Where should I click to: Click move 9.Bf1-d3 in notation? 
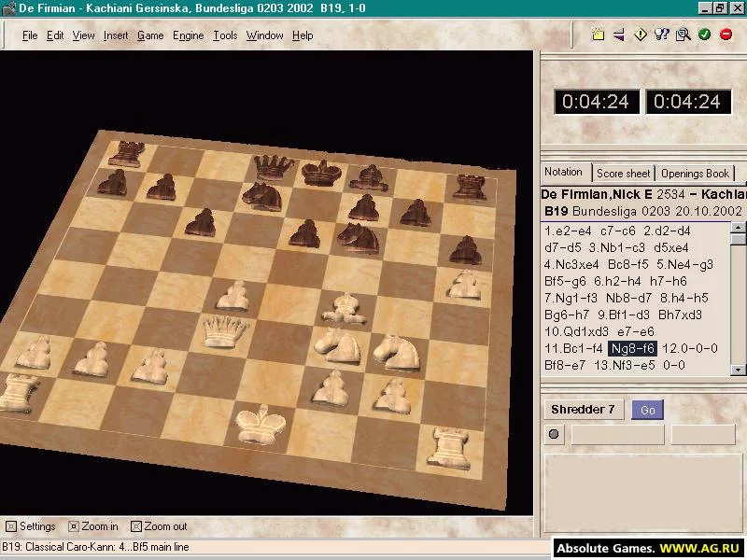click(x=625, y=315)
